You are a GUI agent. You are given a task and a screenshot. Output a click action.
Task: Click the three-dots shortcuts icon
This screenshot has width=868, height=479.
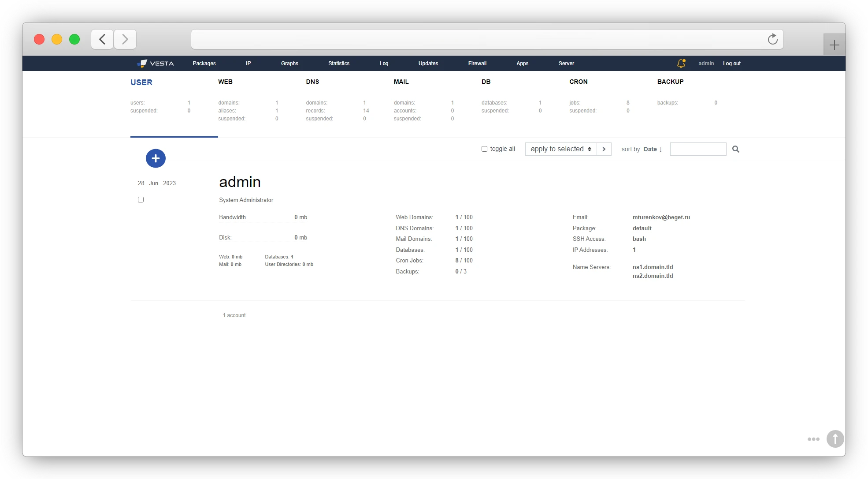point(813,439)
